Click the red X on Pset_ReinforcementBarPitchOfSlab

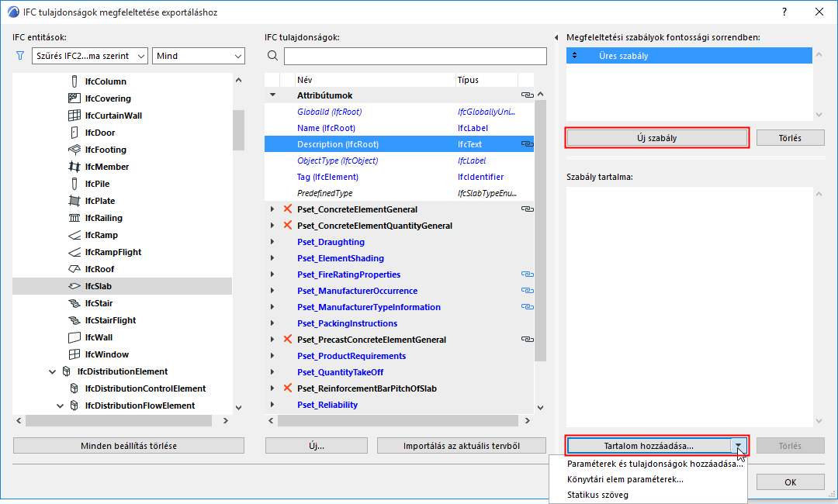pyautogui.click(x=288, y=388)
